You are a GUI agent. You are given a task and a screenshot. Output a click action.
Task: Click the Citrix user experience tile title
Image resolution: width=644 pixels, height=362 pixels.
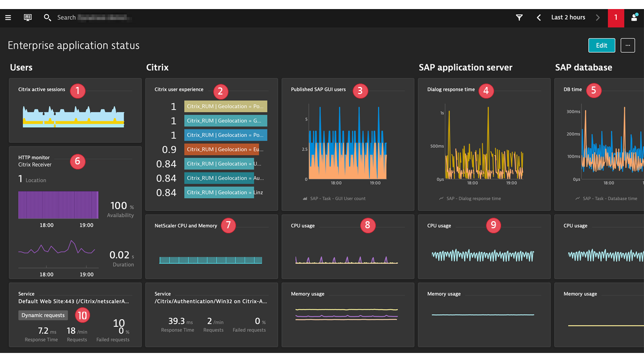(179, 89)
